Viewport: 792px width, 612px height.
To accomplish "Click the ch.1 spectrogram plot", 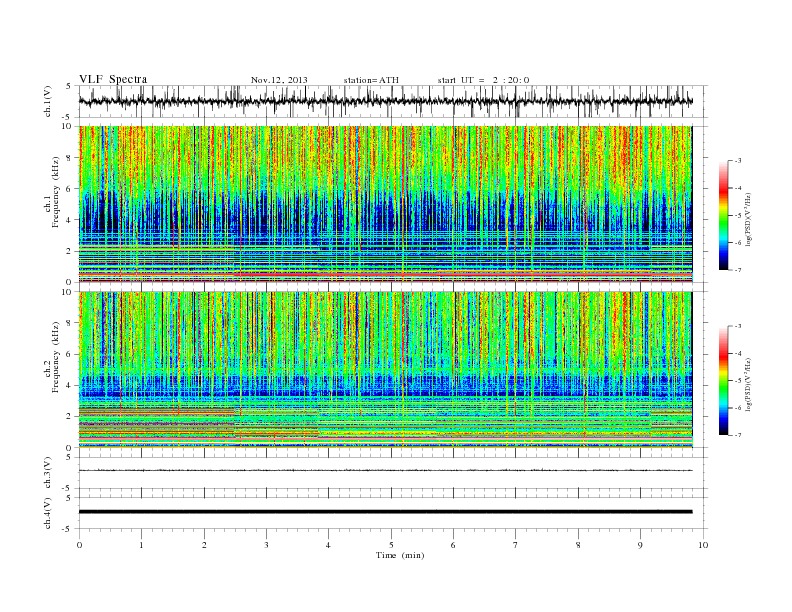I will point(385,204).
